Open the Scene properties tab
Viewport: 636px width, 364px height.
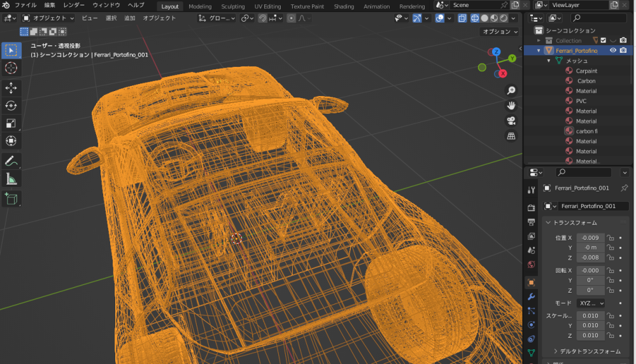tap(531, 251)
